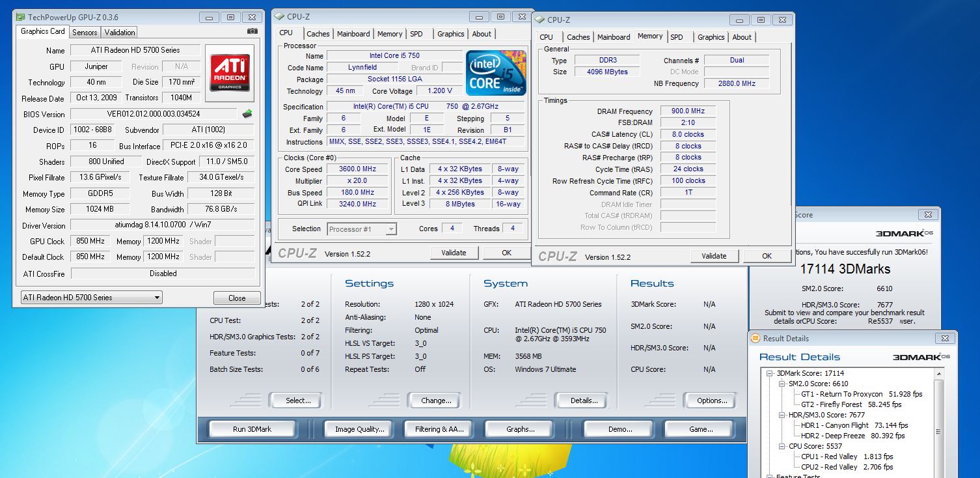Screen dimensions: 980x478
Task: Click the DRAM Frequency value 900.0 MHz
Action: (688, 111)
